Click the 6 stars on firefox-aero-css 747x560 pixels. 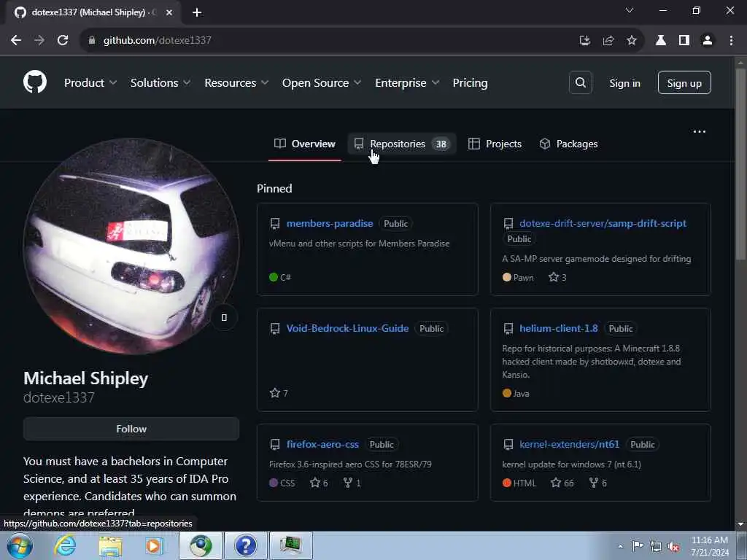coord(319,483)
